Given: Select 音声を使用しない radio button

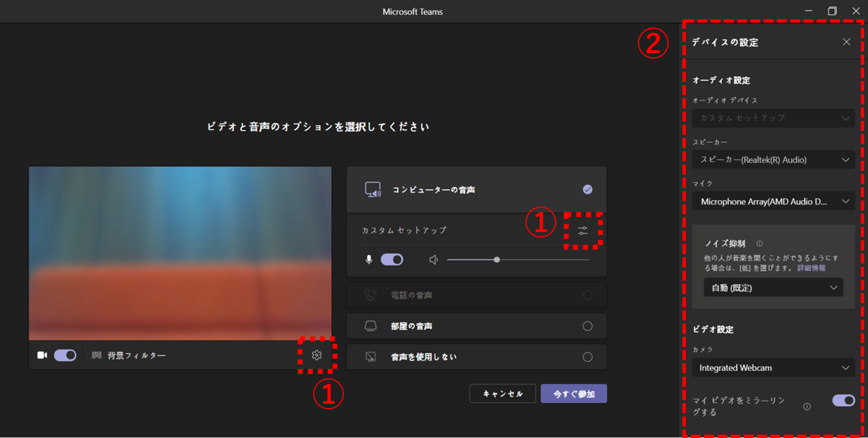Looking at the screenshot, I should point(588,357).
